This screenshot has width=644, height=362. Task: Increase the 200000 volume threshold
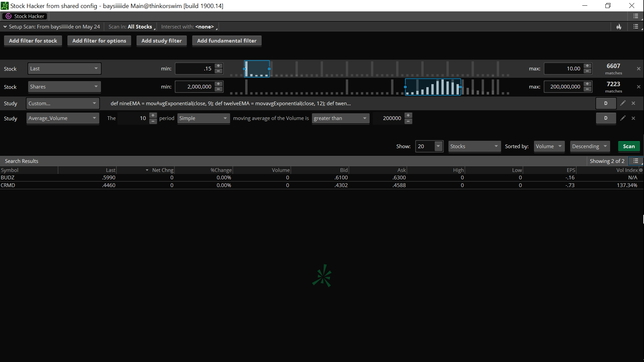pos(408,115)
